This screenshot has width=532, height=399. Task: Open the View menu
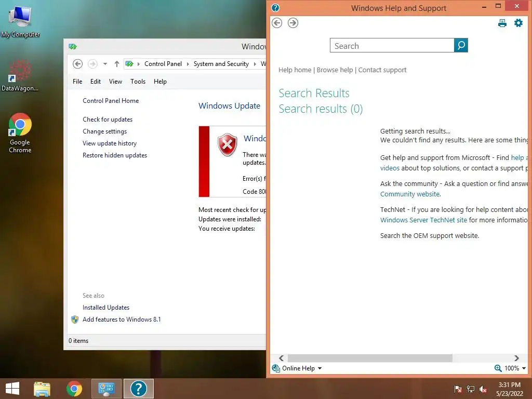(x=115, y=82)
